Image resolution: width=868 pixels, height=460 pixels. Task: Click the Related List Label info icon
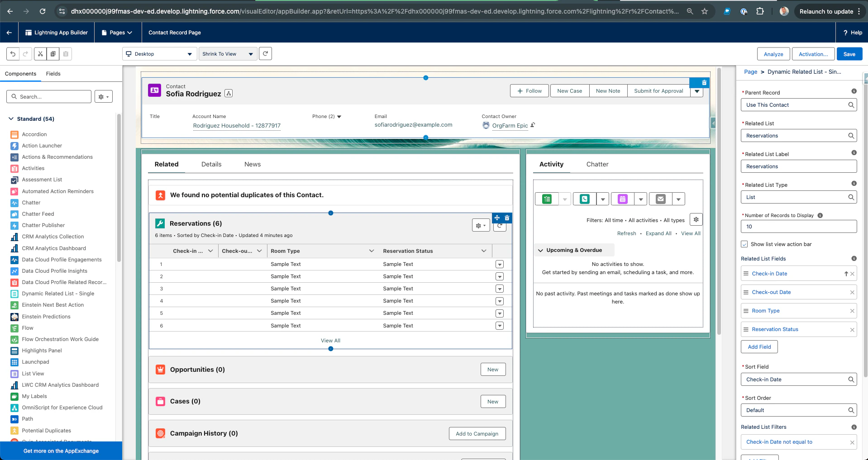[x=854, y=153]
